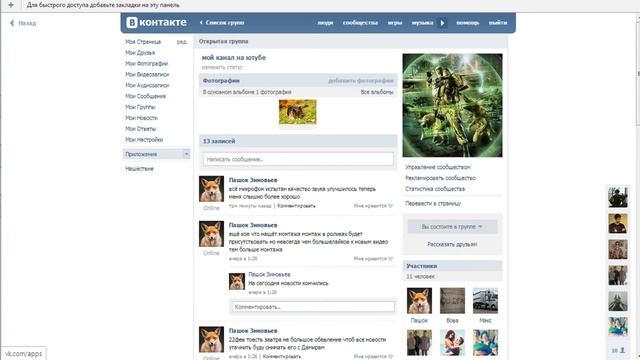Open сообщества in top menu

click(x=360, y=23)
